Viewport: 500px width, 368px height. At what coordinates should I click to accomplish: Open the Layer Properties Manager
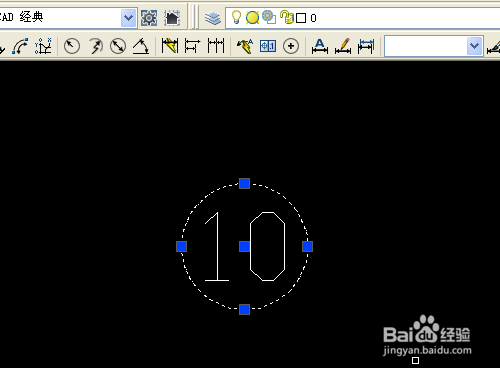[213, 18]
